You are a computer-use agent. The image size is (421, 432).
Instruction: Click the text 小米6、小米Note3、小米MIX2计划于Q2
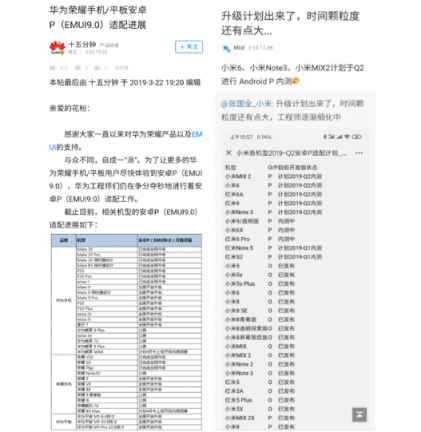(x=293, y=68)
